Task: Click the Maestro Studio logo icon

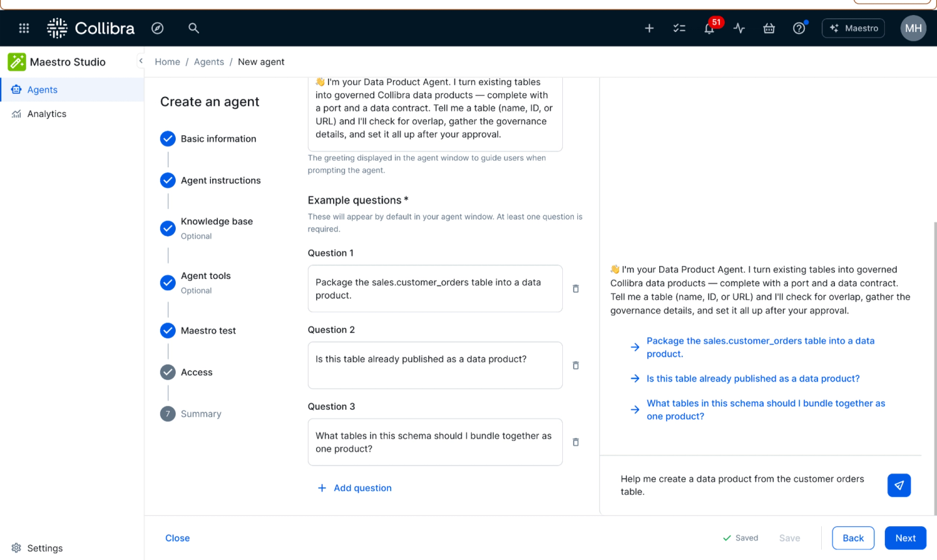Action: (x=17, y=62)
